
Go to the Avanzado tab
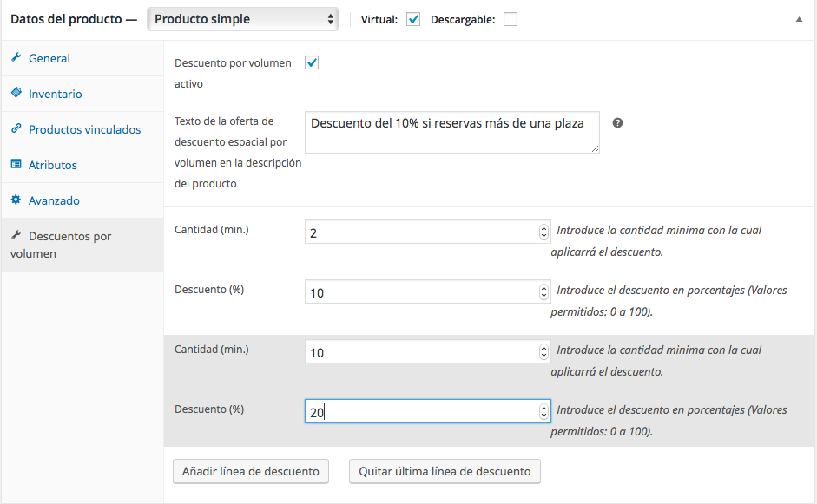click(x=82, y=200)
